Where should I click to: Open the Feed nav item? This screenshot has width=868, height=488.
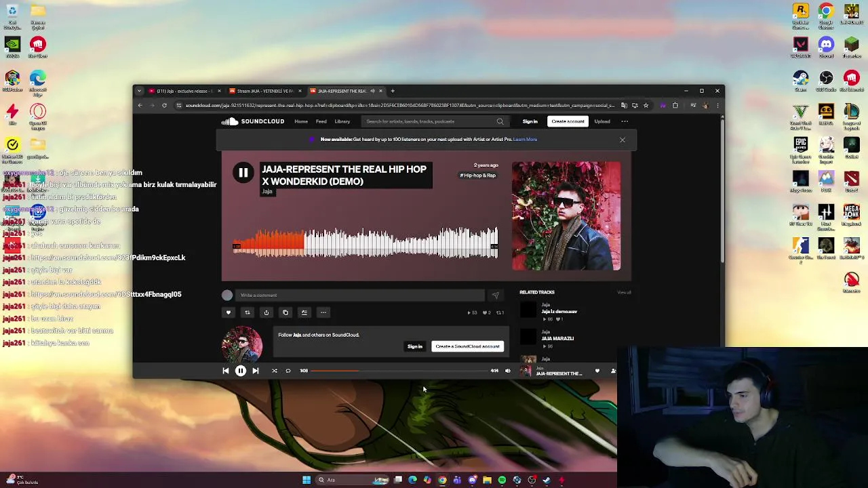(321, 121)
